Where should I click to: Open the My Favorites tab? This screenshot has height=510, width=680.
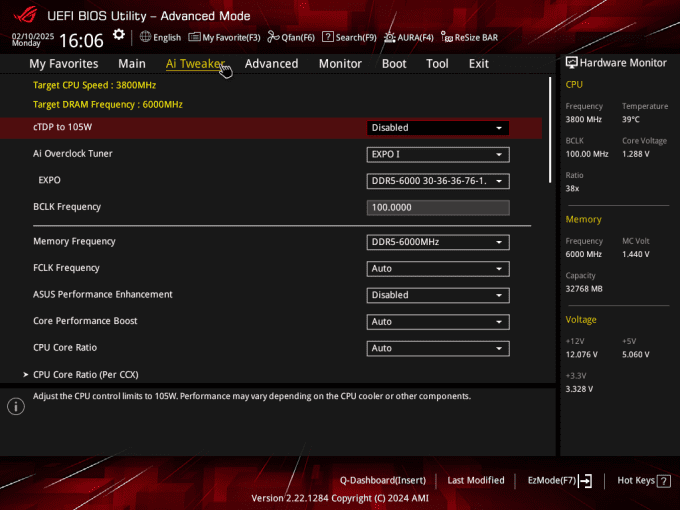(64, 64)
